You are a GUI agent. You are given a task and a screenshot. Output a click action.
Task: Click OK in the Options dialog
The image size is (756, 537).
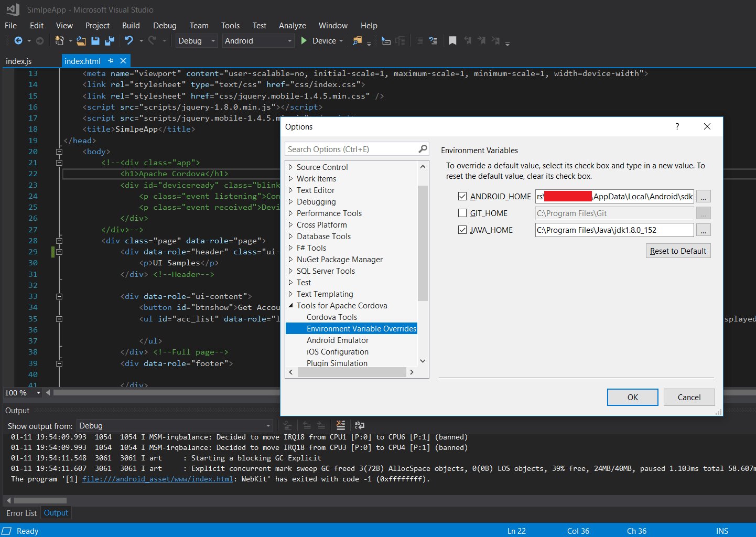(x=632, y=398)
